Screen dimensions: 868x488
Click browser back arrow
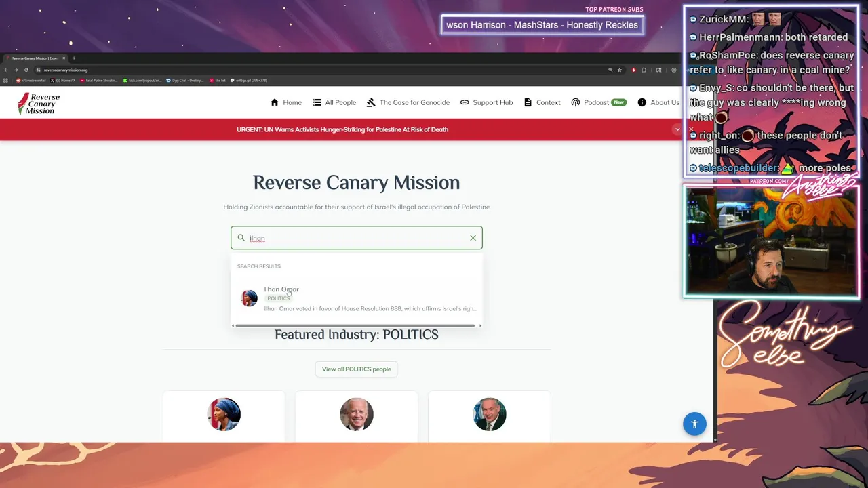point(6,70)
